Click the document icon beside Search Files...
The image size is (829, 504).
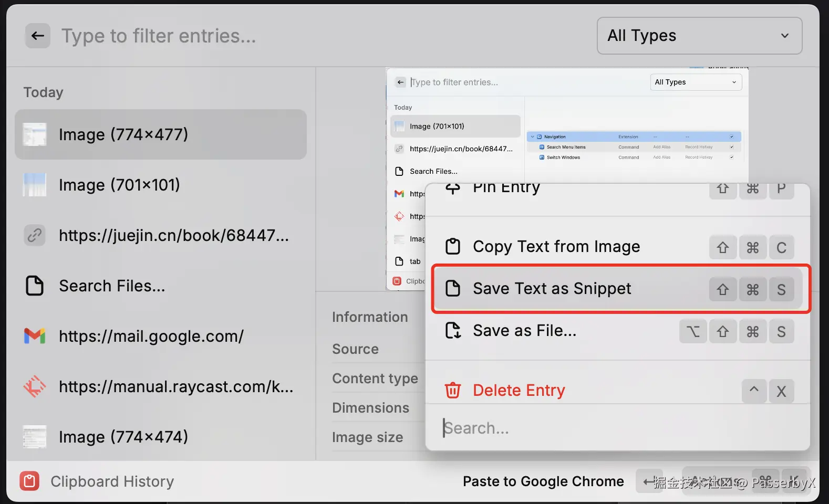pyautogui.click(x=35, y=286)
